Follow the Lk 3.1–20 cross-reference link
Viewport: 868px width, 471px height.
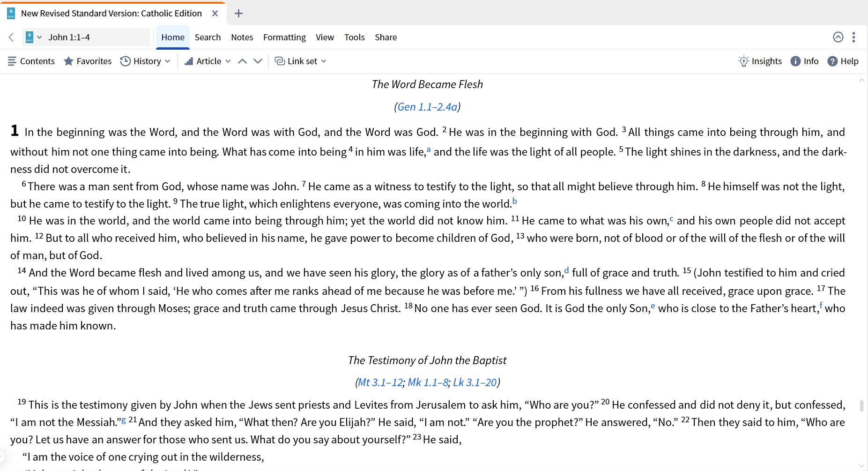tap(475, 382)
